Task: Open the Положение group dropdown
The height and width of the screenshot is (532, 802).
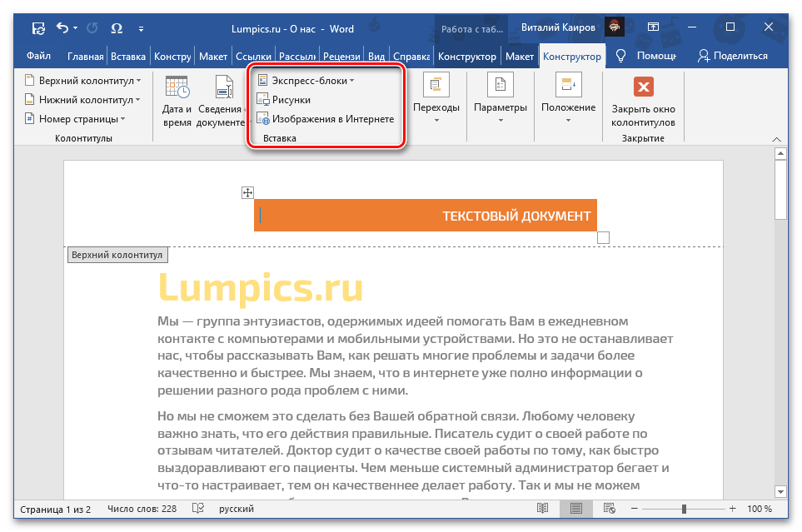Action: (x=568, y=98)
